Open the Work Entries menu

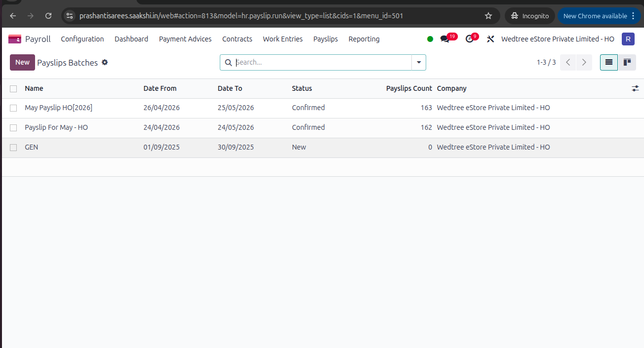282,39
